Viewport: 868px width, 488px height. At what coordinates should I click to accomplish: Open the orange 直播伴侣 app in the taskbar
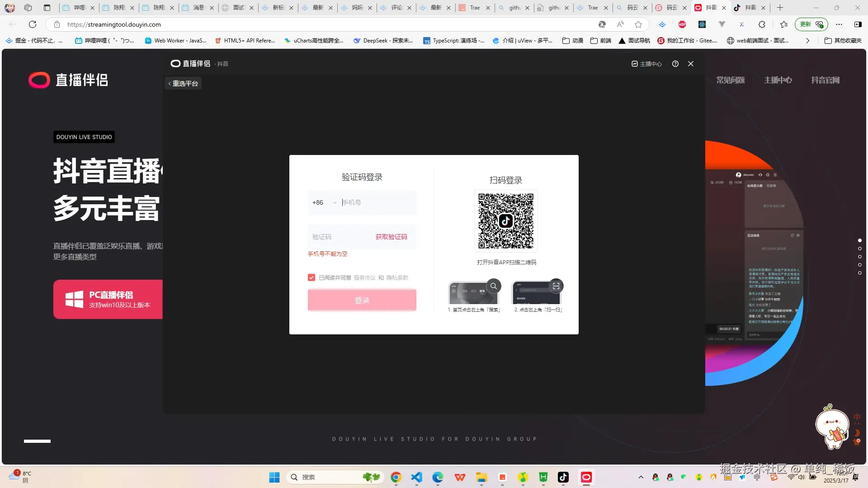[585, 477]
